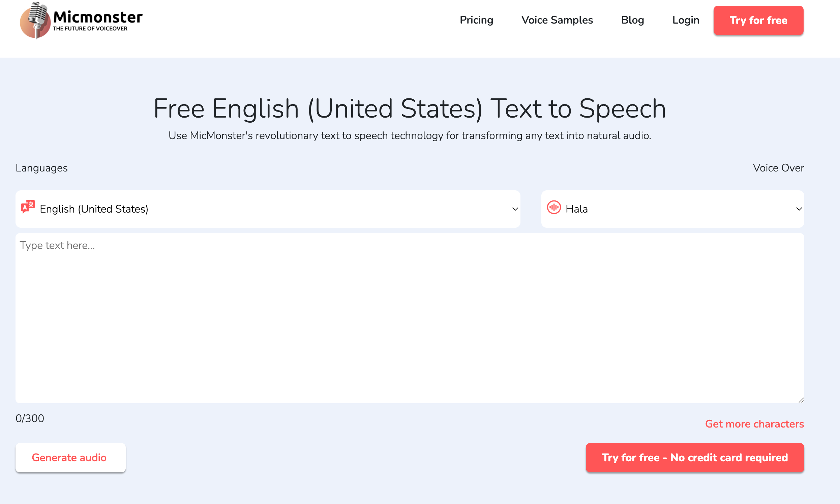Click the voice dropdown chevron arrow

tap(799, 209)
